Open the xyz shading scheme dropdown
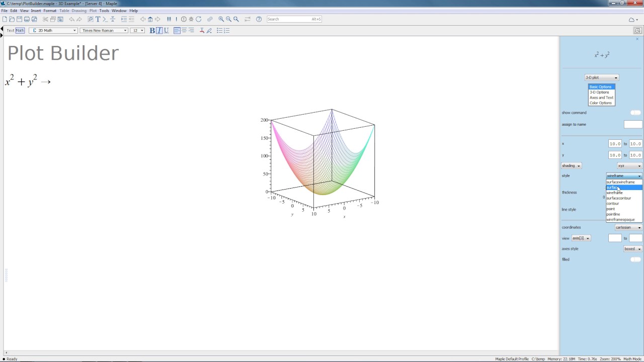The image size is (644, 362). (x=629, y=166)
